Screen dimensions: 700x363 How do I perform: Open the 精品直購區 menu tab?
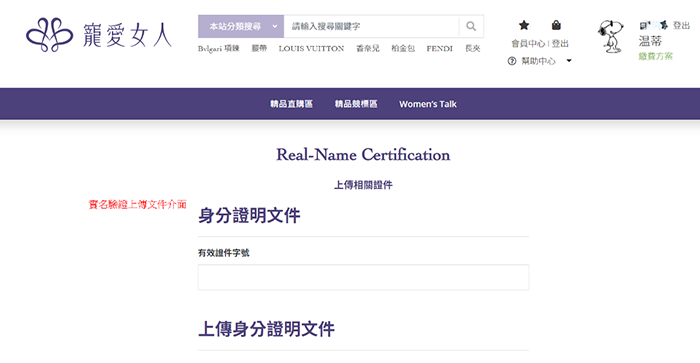coord(292,104)
